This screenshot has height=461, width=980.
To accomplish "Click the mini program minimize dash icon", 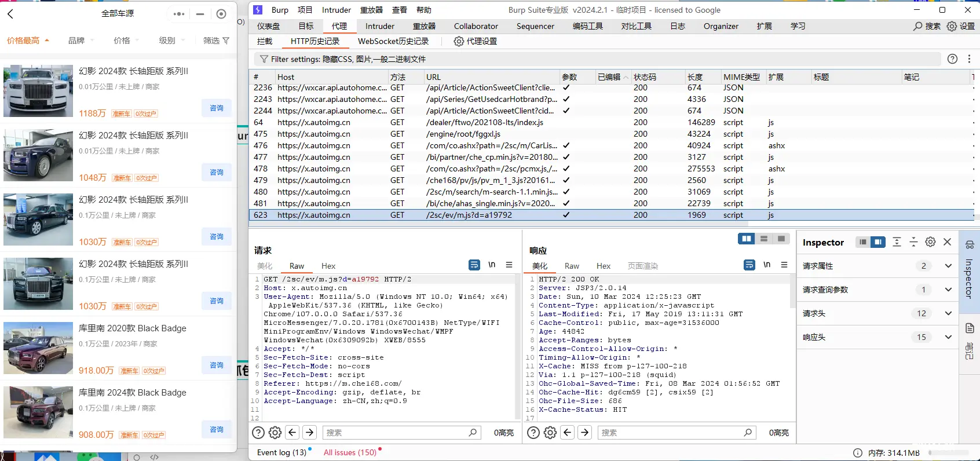I will click(200, 14).
